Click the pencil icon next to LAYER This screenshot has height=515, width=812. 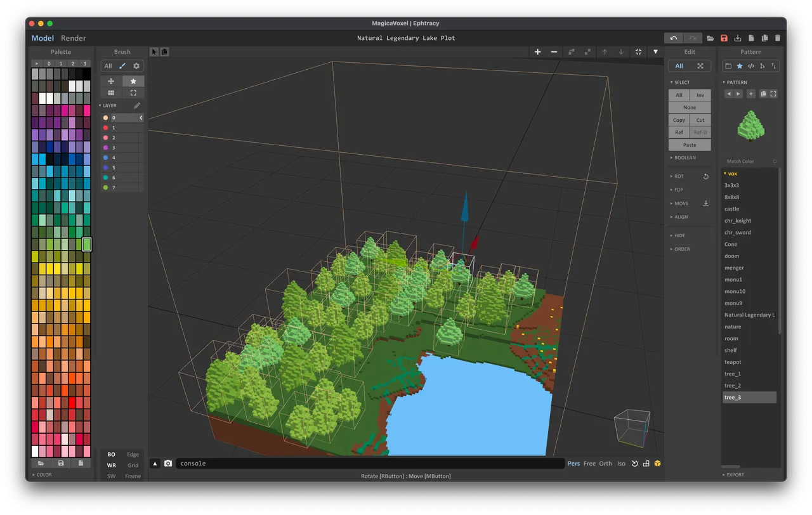[x=137, y=106]
